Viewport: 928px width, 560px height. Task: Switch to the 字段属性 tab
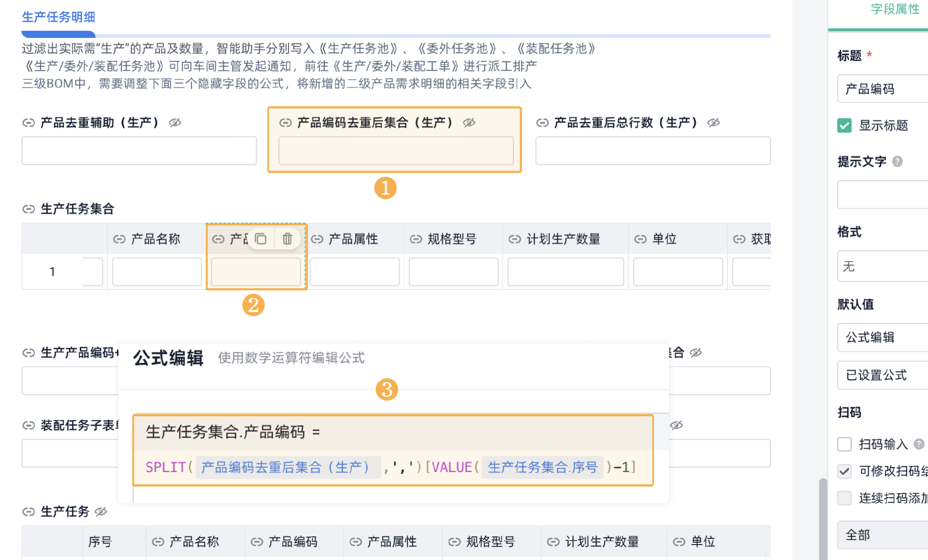(x=895, y=9)
